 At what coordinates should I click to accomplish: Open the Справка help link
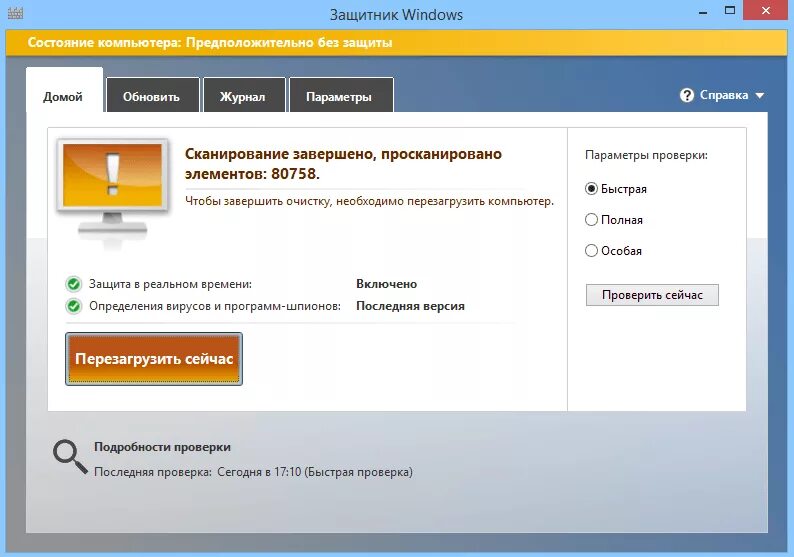tap(724, 95)
